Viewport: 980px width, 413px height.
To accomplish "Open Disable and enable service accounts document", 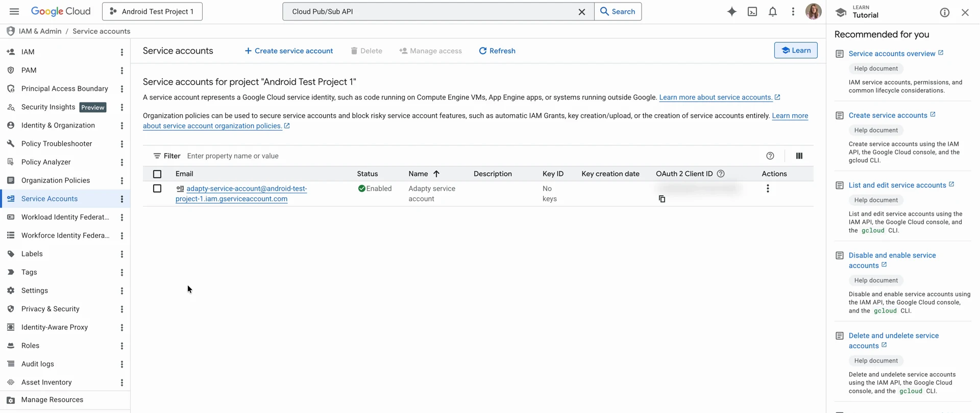I will (x=892, y=260).
